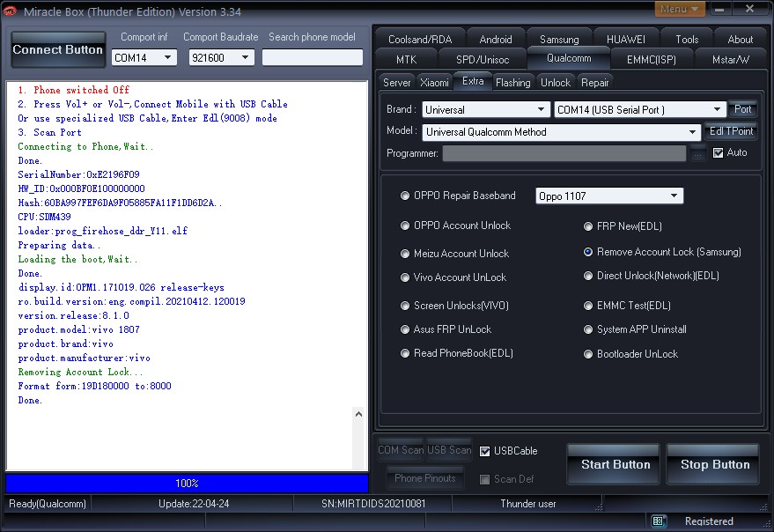Open the Repair sub-tab
This screenshot has width=774, height=532.
point(595,83)
